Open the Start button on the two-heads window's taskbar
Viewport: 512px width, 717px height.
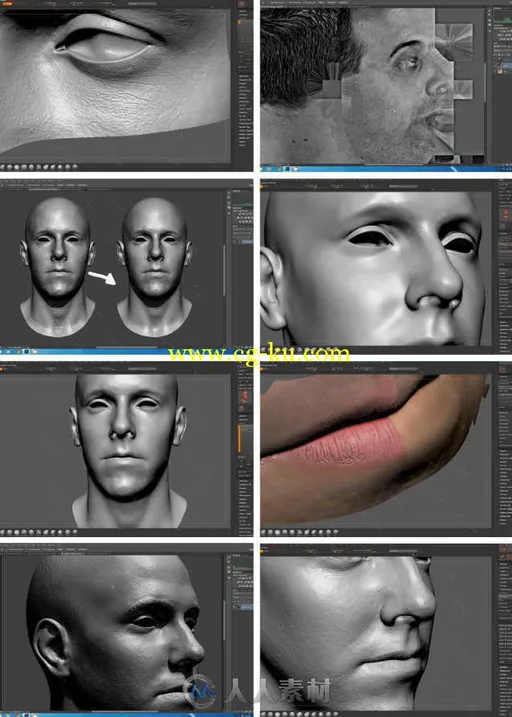pos(2,351)
